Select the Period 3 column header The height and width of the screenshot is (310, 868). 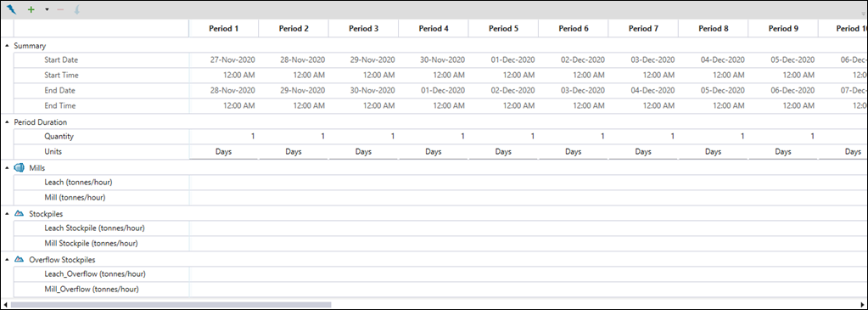coord(364,29)
